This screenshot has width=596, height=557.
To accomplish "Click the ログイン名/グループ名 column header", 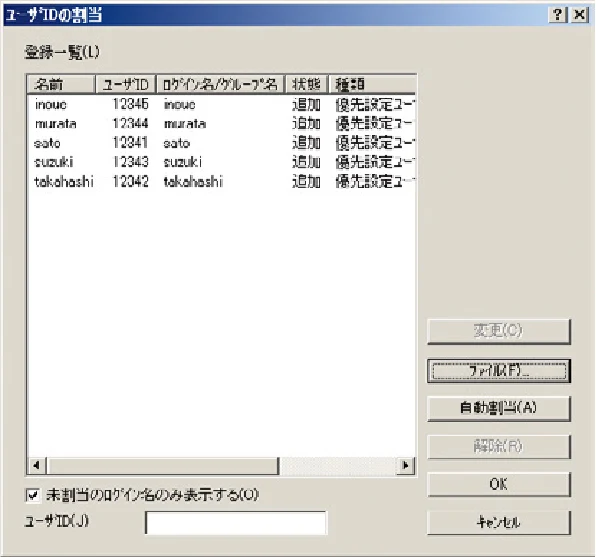I will tap(220, 84).
